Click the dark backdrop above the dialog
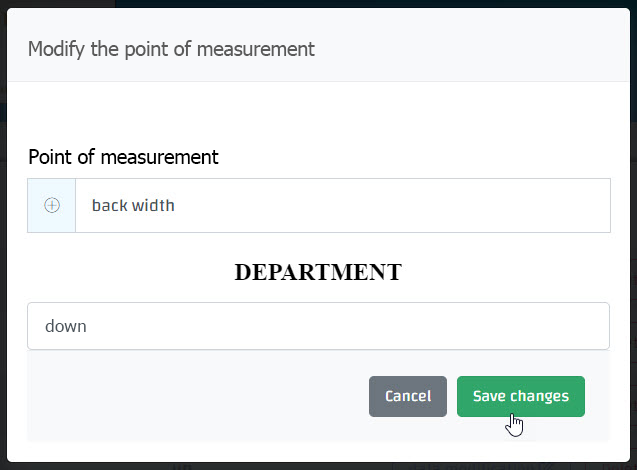Screen dimensions: 637x470 pos(318,4)
